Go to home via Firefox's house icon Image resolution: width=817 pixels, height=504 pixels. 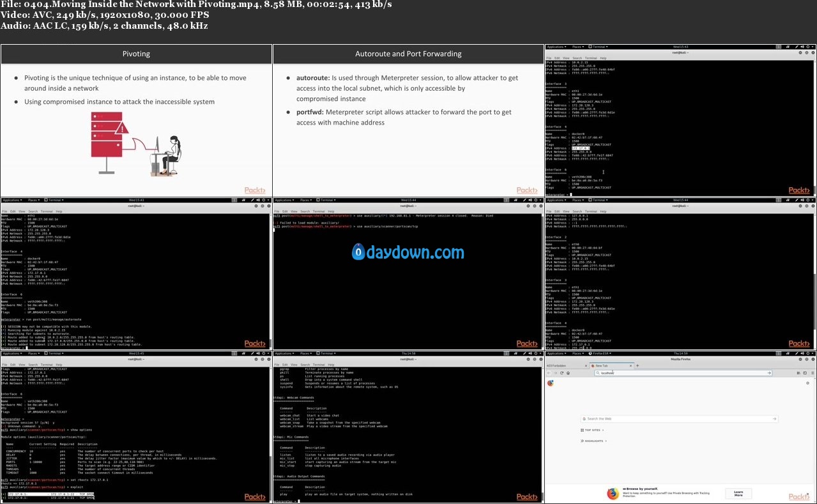pyautogui.click(x=568, y=373)
